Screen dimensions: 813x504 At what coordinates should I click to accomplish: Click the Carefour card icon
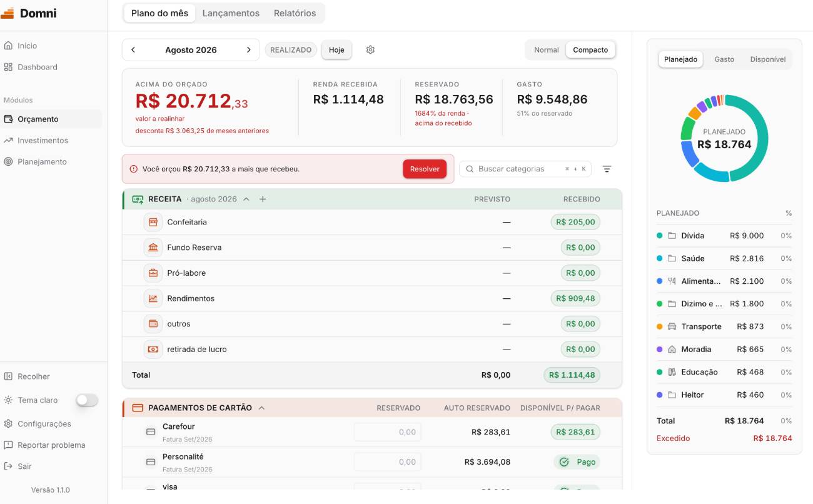[150, 432]
